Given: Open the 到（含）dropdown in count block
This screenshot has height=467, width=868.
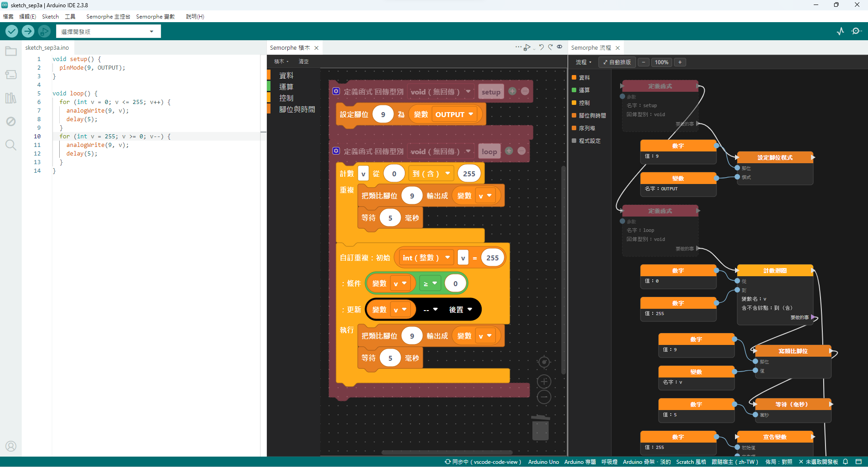Looking at the screenshot, I should click(x=431, y=174).
